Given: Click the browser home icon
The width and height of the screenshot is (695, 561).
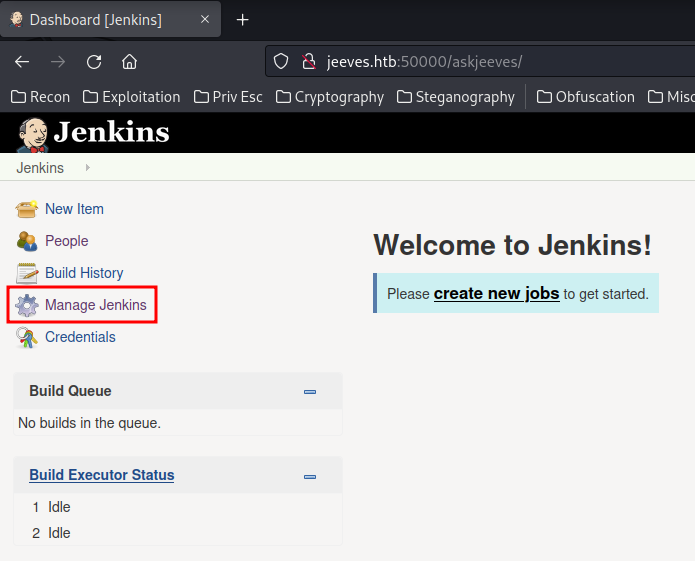Looking at the screenshot, I should click(x=129, y=62).
